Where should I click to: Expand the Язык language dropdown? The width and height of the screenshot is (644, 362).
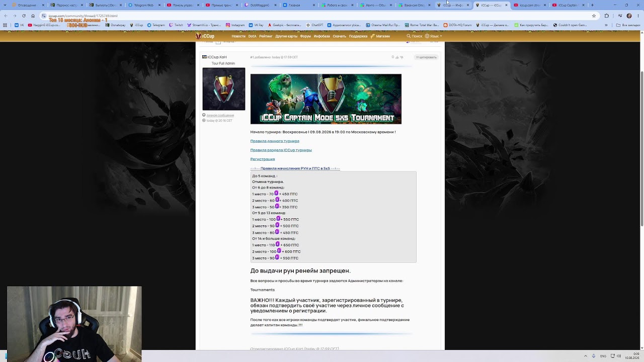434,36
